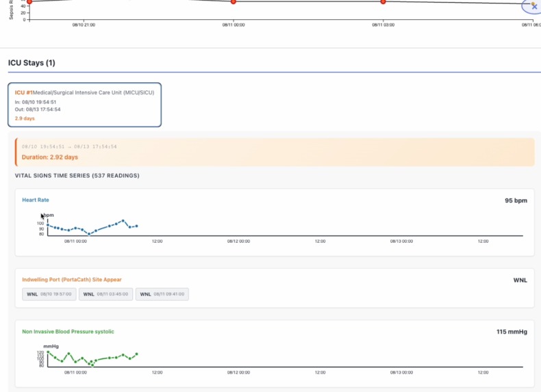Click the Non Invasive Blood Pressure systolic title

coord(68,332)
